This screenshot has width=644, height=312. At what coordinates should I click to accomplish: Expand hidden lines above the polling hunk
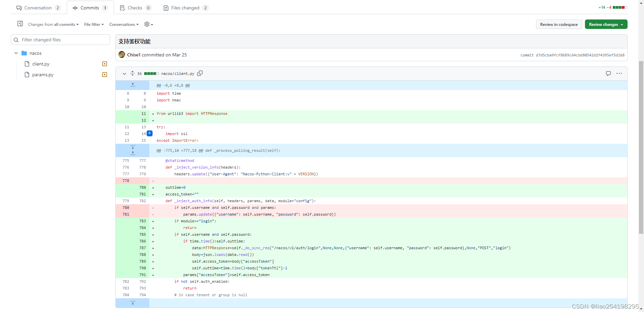coord(133,153)
